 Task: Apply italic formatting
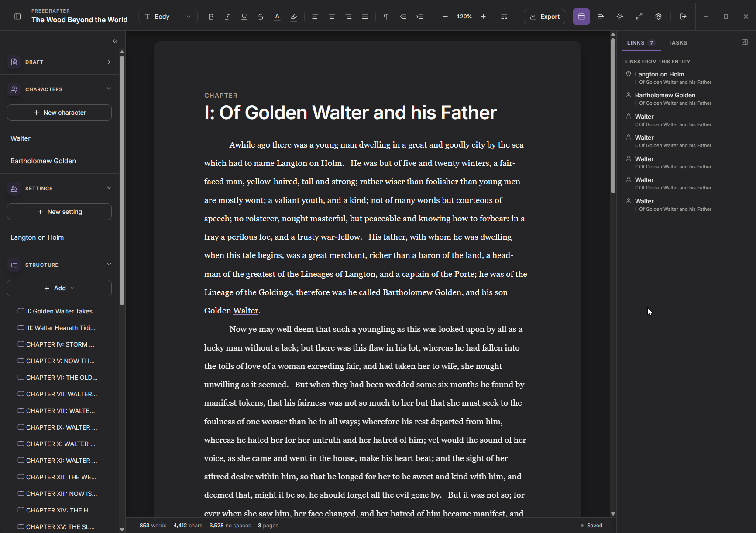click(x=227, y=17)
